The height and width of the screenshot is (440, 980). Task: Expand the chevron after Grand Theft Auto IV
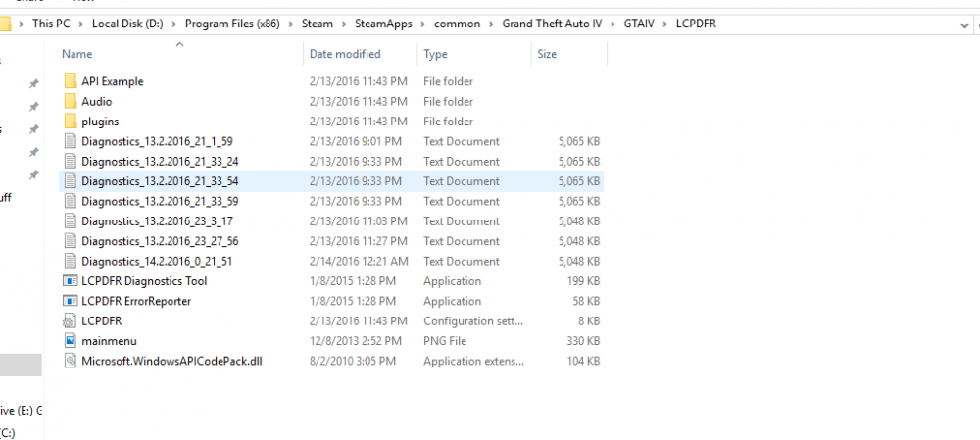pos(610,22)
